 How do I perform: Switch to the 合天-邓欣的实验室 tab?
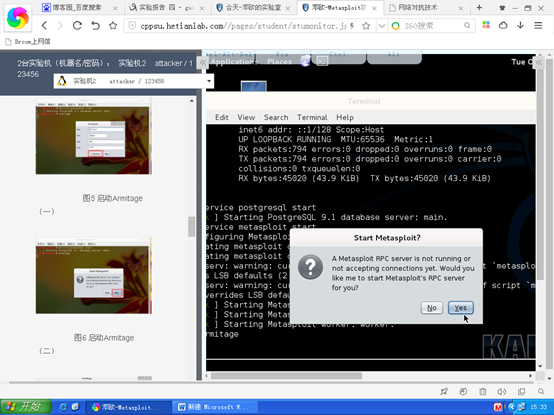click(253, 7)
